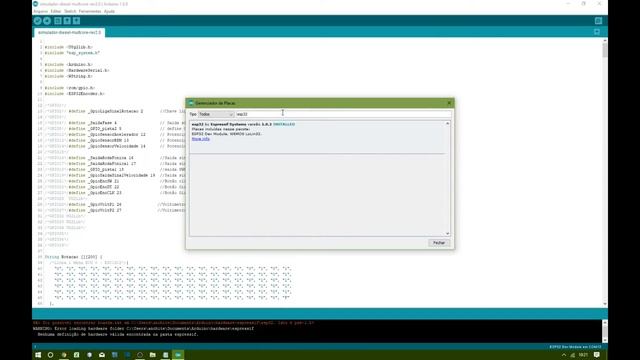The height and width of the screenshot is (360, 640).
Task: Open the Sketch menu
Action: pos(70,11)
